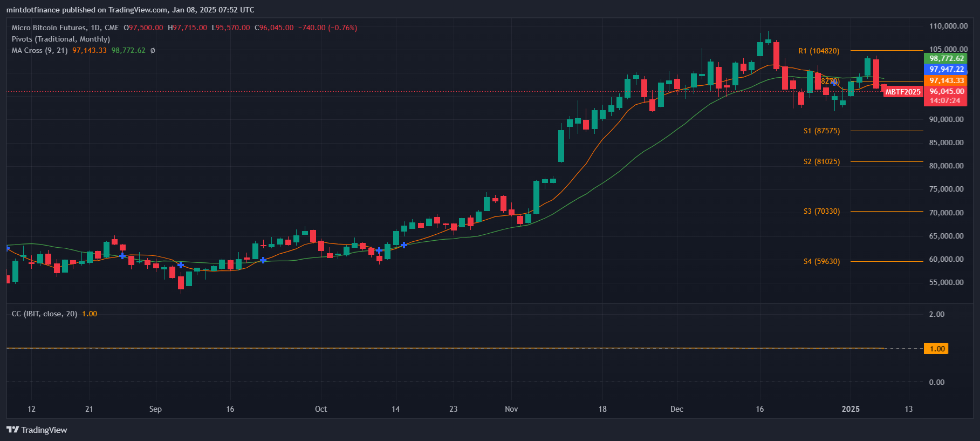Image resolution: width=980 pixels, height=441 pixels.
Task: Click the change value −740.00 (−0.76%)
Action: pos(327,28)
